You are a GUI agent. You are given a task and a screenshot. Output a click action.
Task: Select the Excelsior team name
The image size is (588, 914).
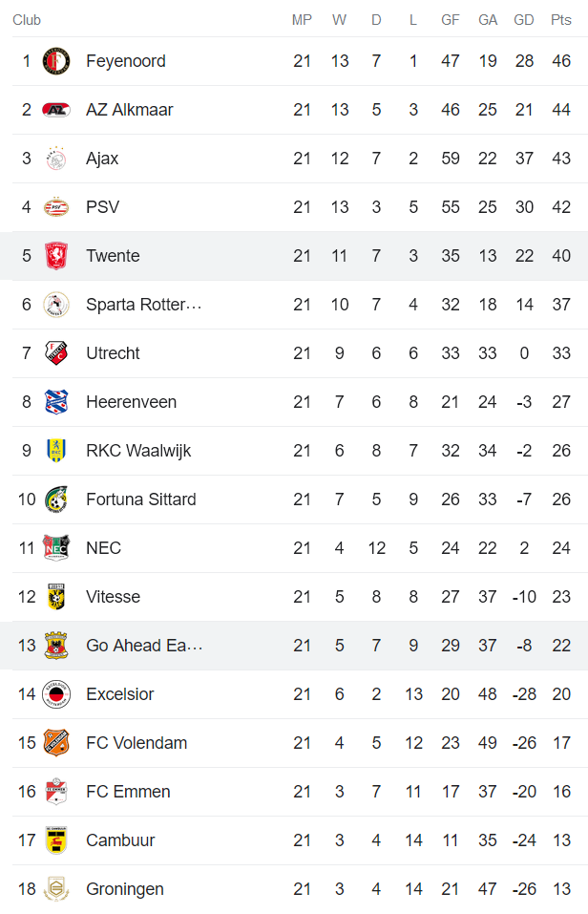(119, 694)
